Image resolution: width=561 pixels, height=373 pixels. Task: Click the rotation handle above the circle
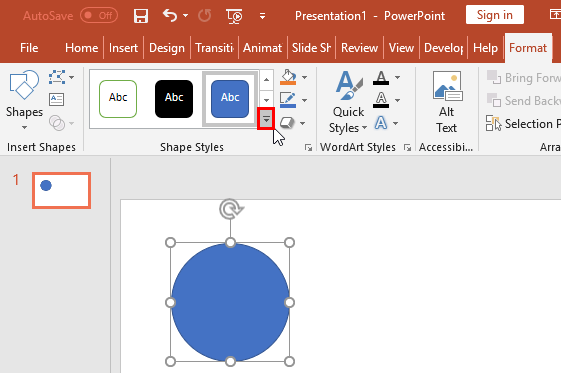[x=231, y=209]
